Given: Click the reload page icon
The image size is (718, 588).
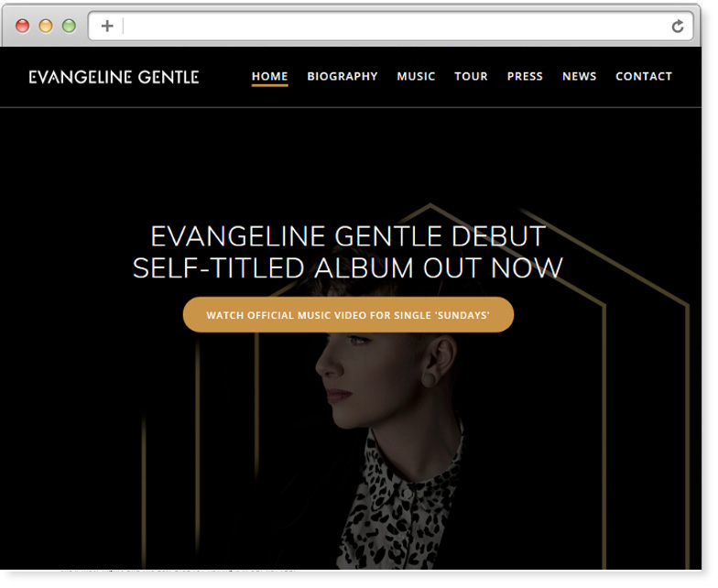Looking at the screenshot, I should pyautogui.click(x=678, y=26).
